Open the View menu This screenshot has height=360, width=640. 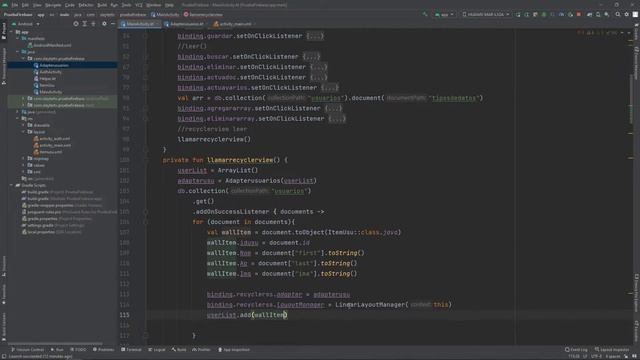37,5
